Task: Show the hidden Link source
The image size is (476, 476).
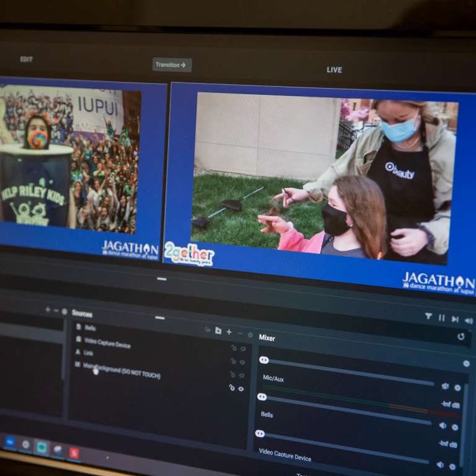Action: pyautogui.click(x=242, y=376)
